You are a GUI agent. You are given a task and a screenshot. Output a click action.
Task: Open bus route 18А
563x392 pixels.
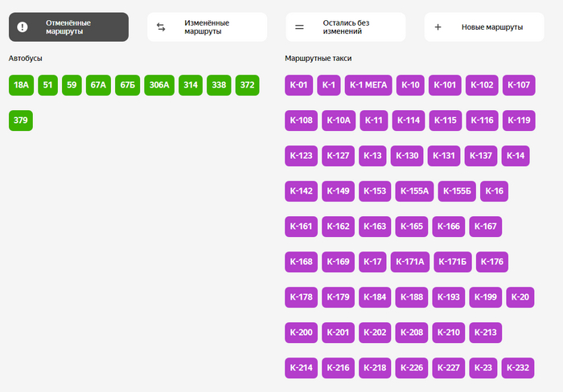[21, 85]
